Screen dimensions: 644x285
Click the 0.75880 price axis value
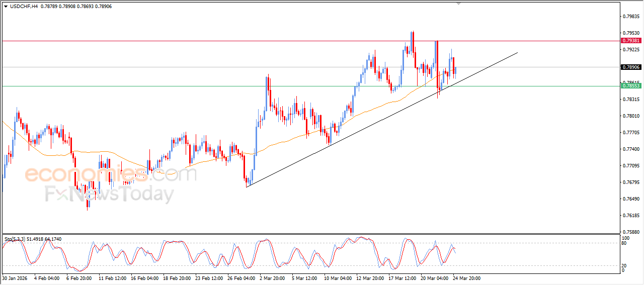click(631, 232)
